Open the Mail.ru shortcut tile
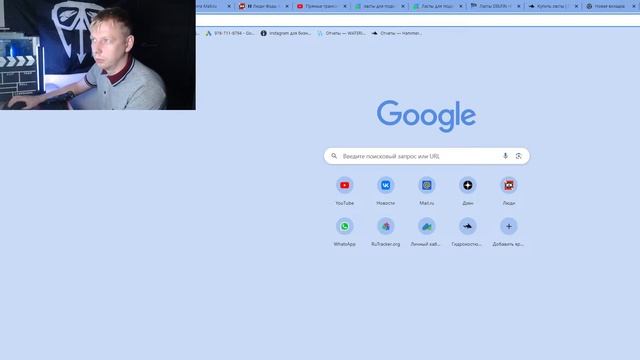 pyautogui.click(x=427, y=191)
